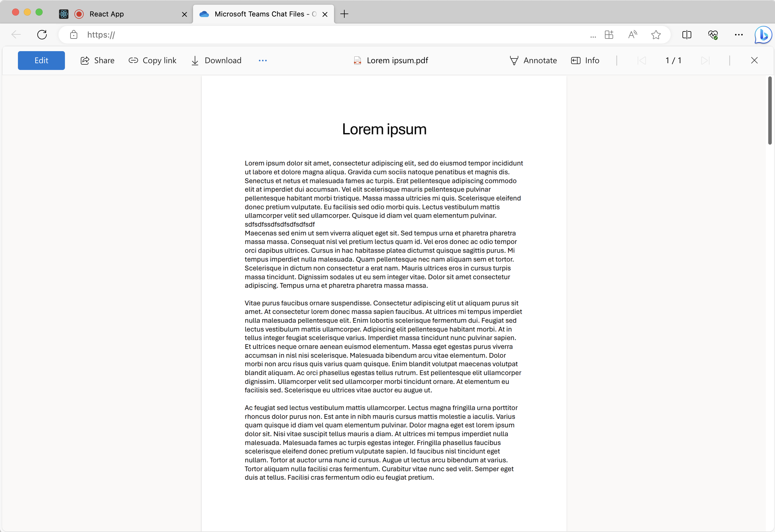Viewport: 775px width, 532px height.
Task: Click the Download icon button
Action: 196,60
